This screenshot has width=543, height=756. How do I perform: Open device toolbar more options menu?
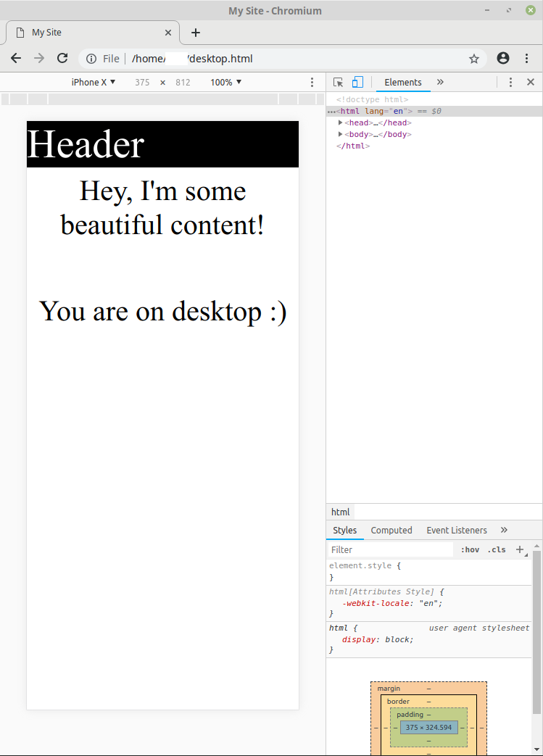tap(312, 83)
